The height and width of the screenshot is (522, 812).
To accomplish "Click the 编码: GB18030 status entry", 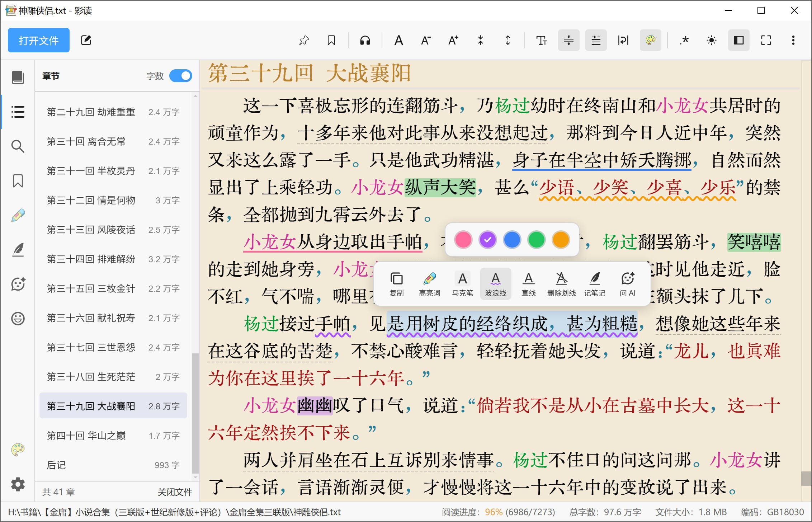I will [x=773, y=512].
